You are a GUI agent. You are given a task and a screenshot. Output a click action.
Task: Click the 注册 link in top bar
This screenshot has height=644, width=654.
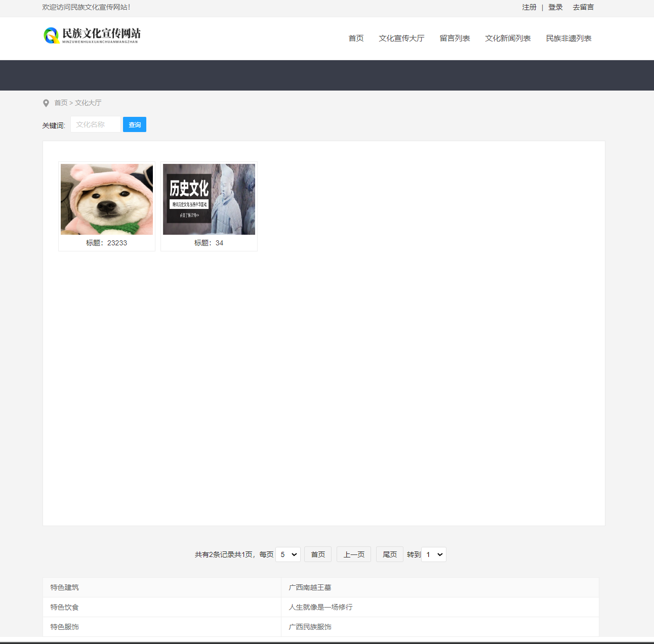pyautogui.click(x=529, y=8)
